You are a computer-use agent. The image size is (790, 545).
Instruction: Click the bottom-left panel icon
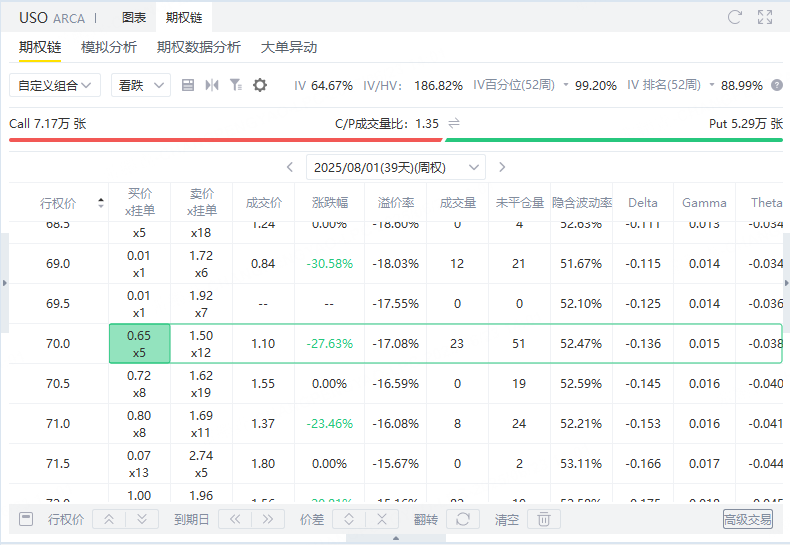coord(26,519)
